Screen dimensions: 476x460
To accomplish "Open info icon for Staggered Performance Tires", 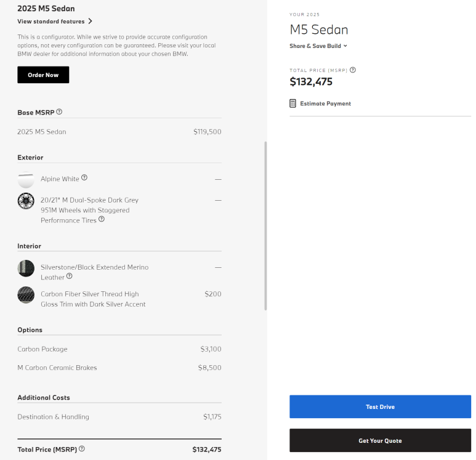I will click(102, 219).
